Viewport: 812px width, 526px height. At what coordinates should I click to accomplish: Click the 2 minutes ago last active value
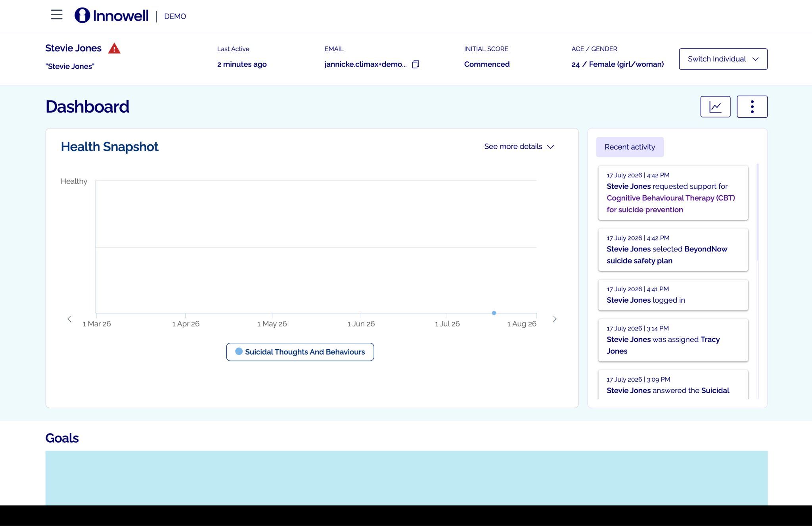(242, 64)
